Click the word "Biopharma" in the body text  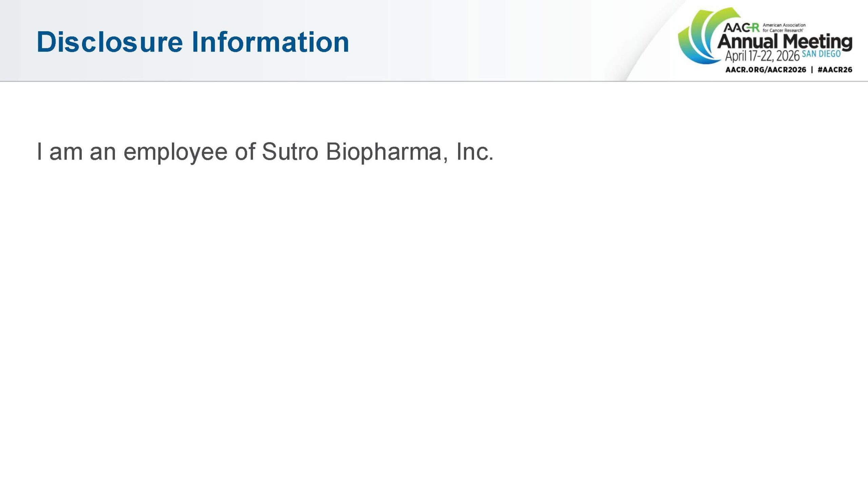click(383, 152)
